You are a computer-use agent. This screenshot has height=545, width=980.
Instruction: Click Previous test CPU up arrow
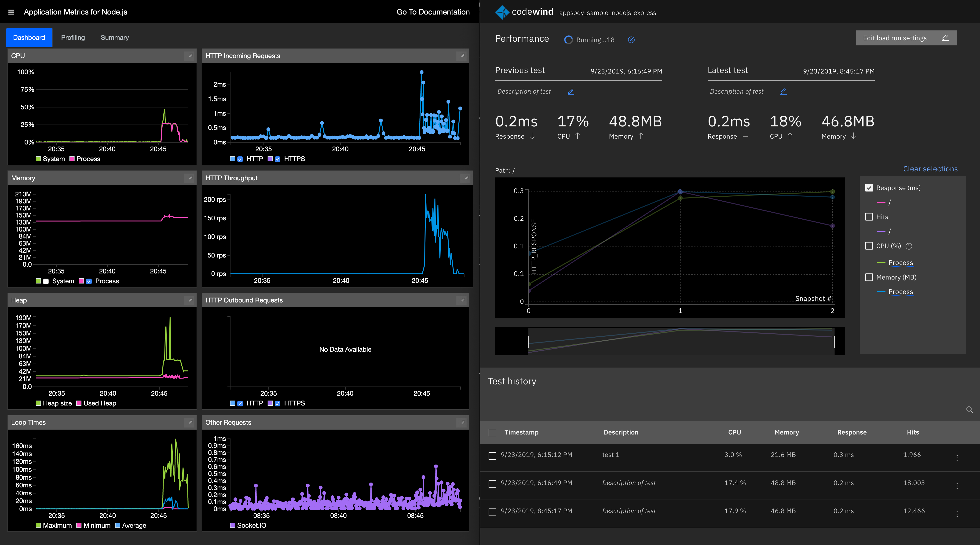[x=578, y=136]
